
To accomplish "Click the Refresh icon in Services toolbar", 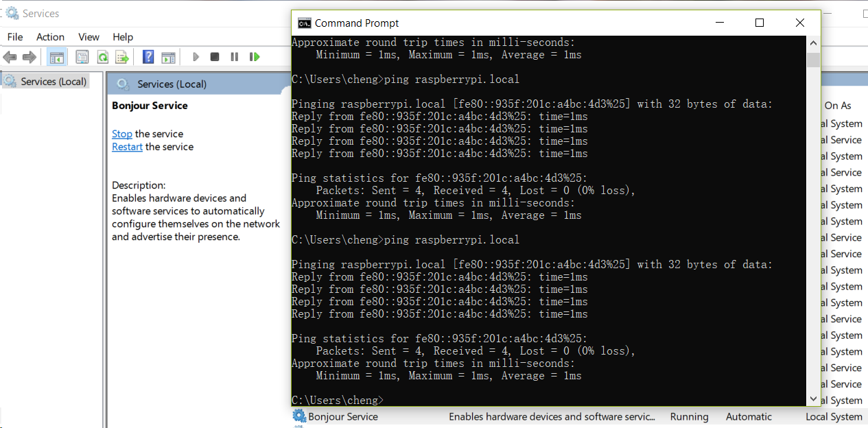I will pos(102,57).
